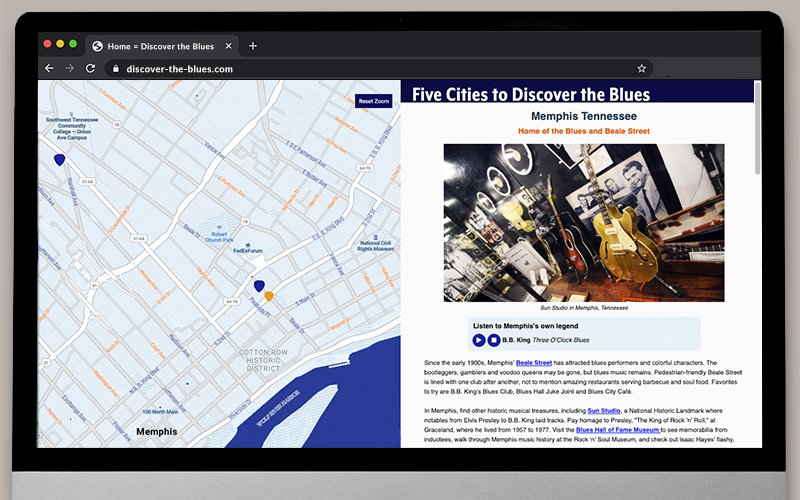Click blue map pin beside the orange marker
Viewport: 800px width, 500px height.
pos(259,286)
